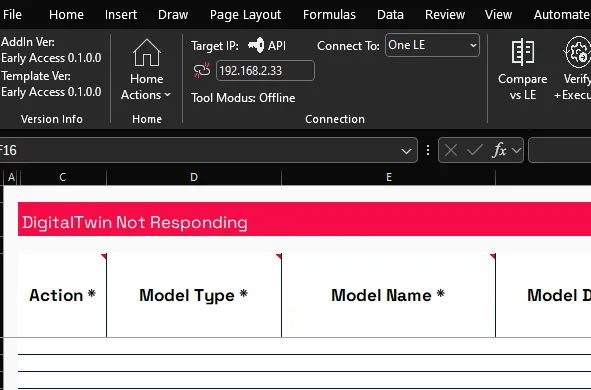Screen dimensions: 591x390
Task: Click the Template Ver: Early Access text
Action: 51,84
